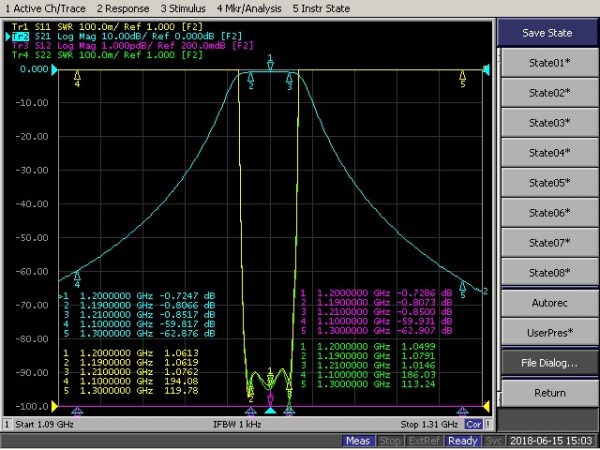Save to State06 slot
Image resolution: width=600 pixels, height=450 pixels.
(x=549, y=212)
